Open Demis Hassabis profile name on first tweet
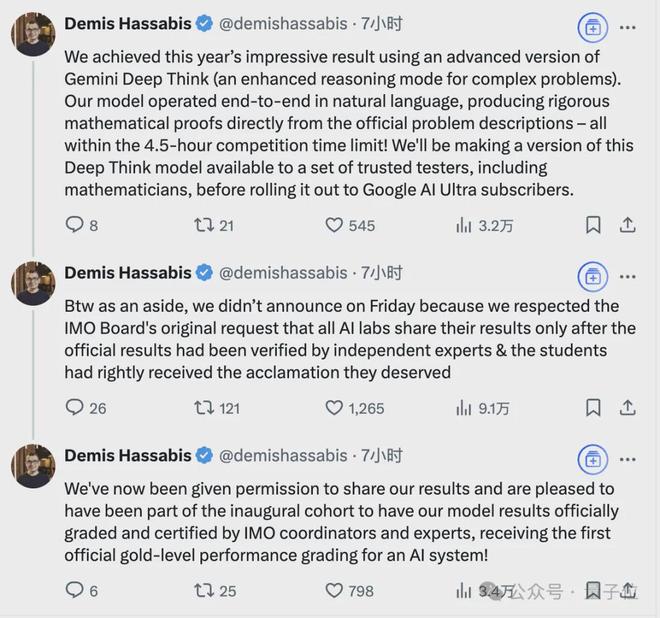The height and width of the screenshot is (618, 660). (x=127, y=23)
